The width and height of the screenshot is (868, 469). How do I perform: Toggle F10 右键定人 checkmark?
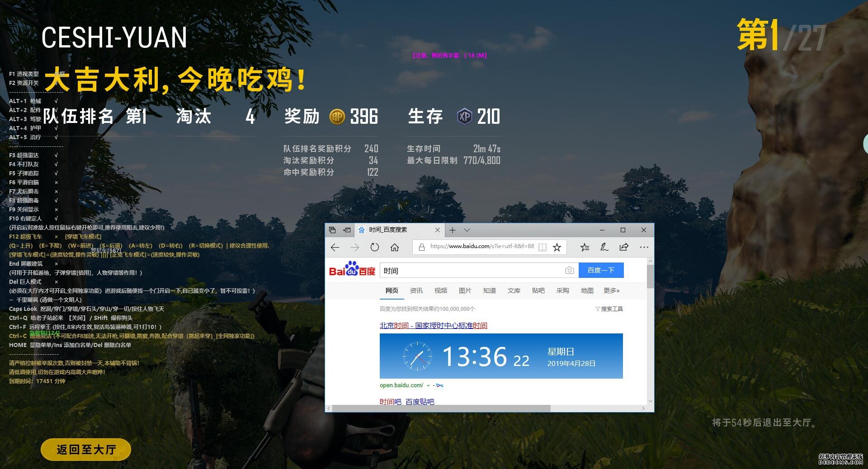(x=56, y=218)
